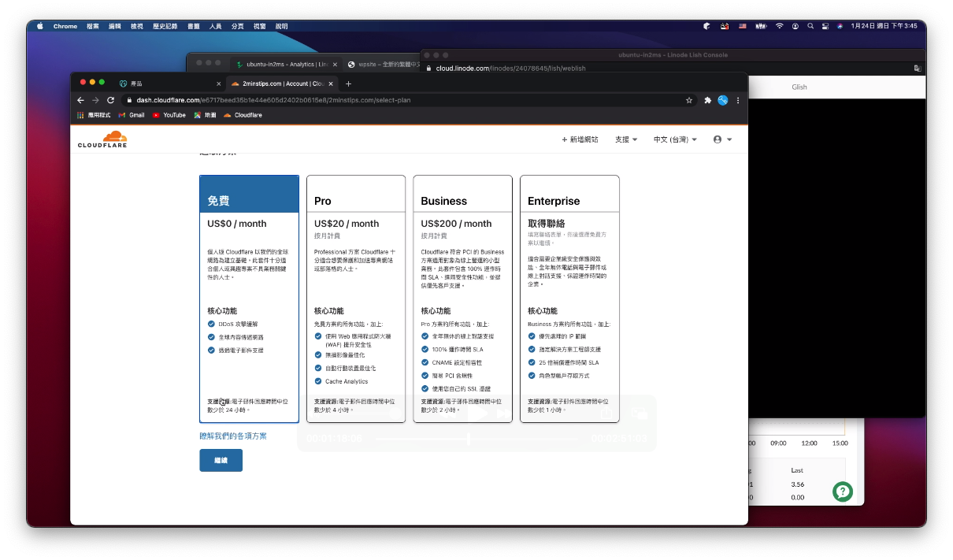Click the US$200 / month Business price
The height and width of the screenshot is (560, 953).
456,224
